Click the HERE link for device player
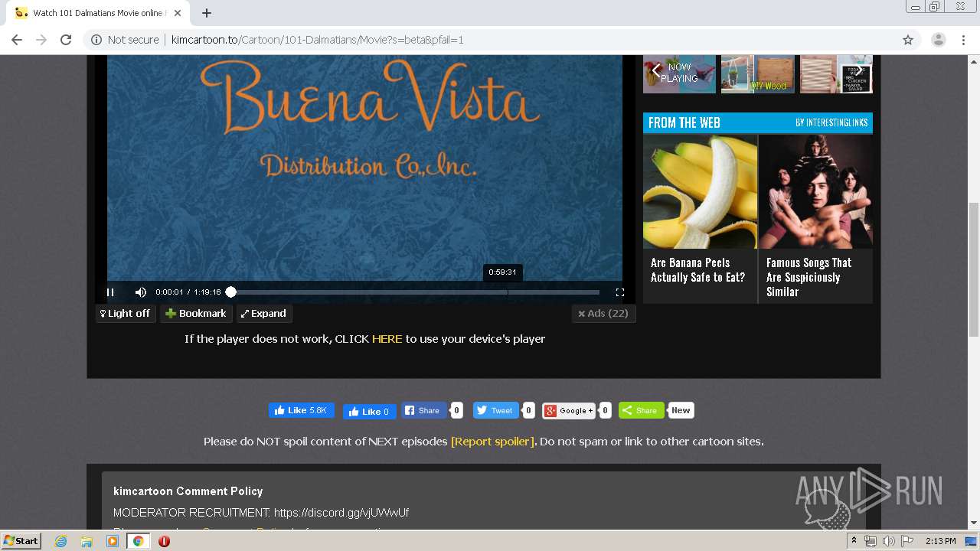 coord(387,339)
